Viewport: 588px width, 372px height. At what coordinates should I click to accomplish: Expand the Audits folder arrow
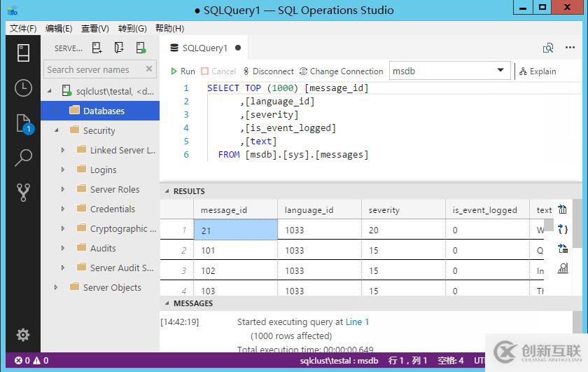pyautogui.click(x=62, y=248)
